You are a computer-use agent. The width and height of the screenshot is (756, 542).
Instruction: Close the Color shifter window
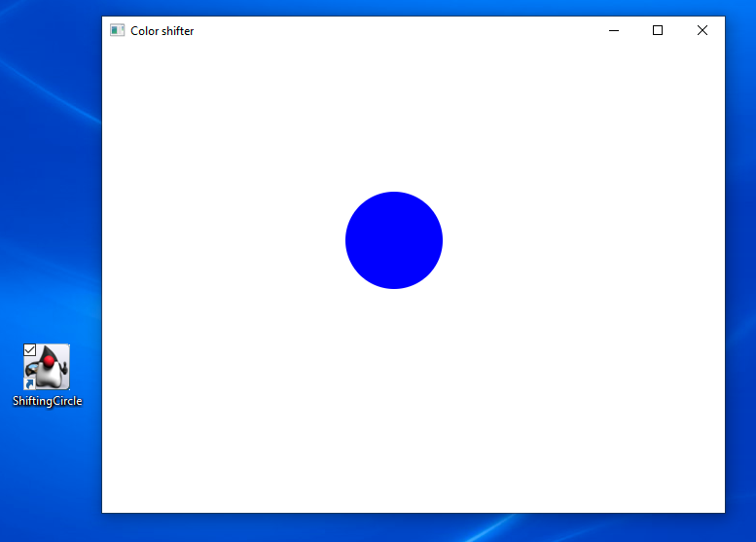(702, 30)
